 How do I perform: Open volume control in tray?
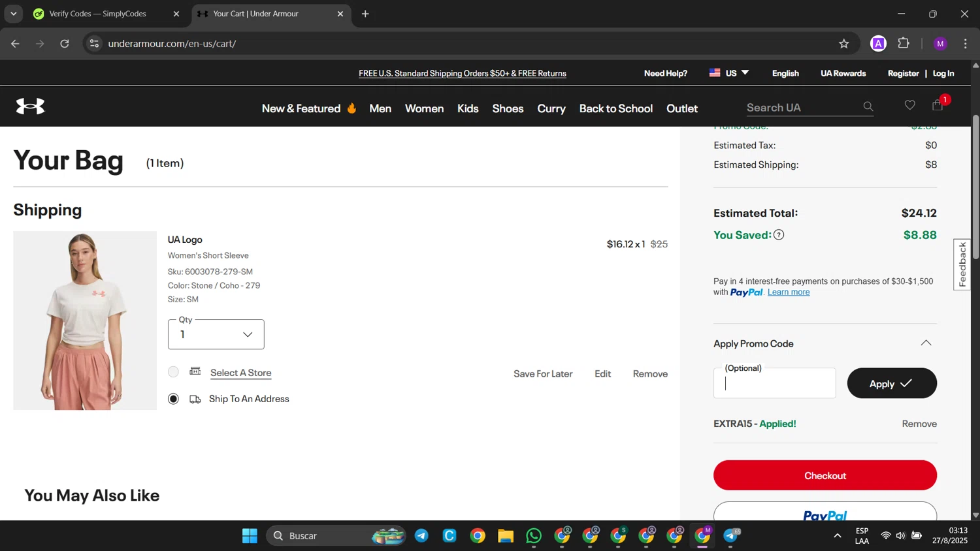click(900, 536)
